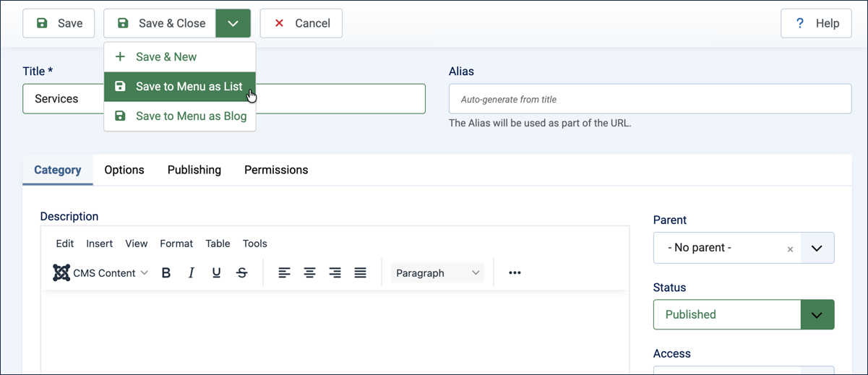
Task: Justify text alignment
Action: 361,273
